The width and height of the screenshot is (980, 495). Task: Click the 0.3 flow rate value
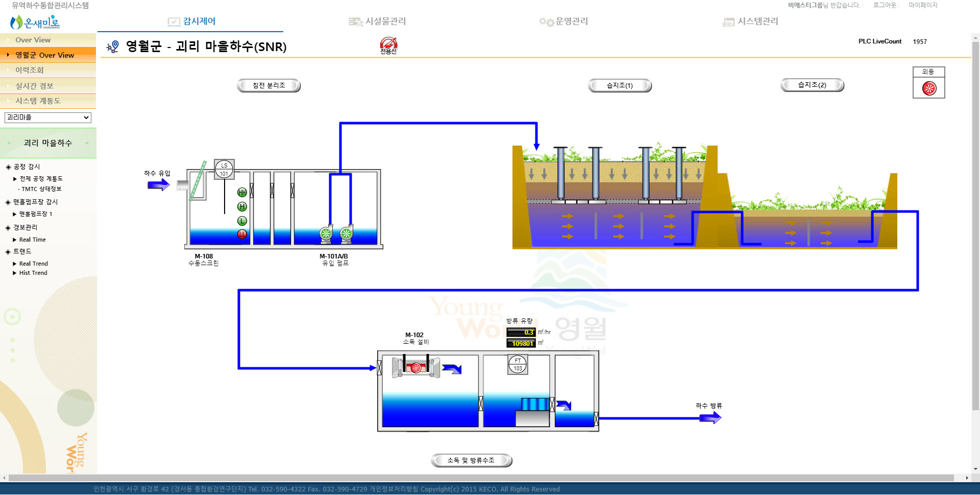tap(521, 332)
